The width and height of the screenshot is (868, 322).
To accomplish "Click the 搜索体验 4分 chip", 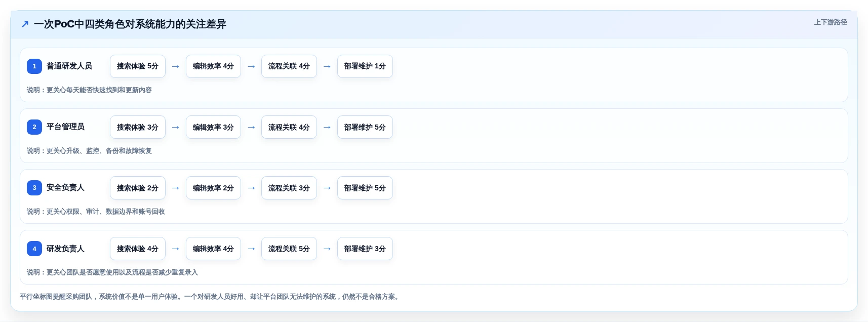I will tap(138, 249).
